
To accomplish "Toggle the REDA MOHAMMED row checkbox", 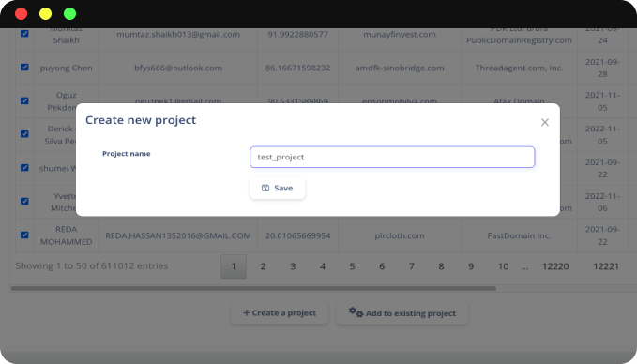I will (x=24, y=235).
